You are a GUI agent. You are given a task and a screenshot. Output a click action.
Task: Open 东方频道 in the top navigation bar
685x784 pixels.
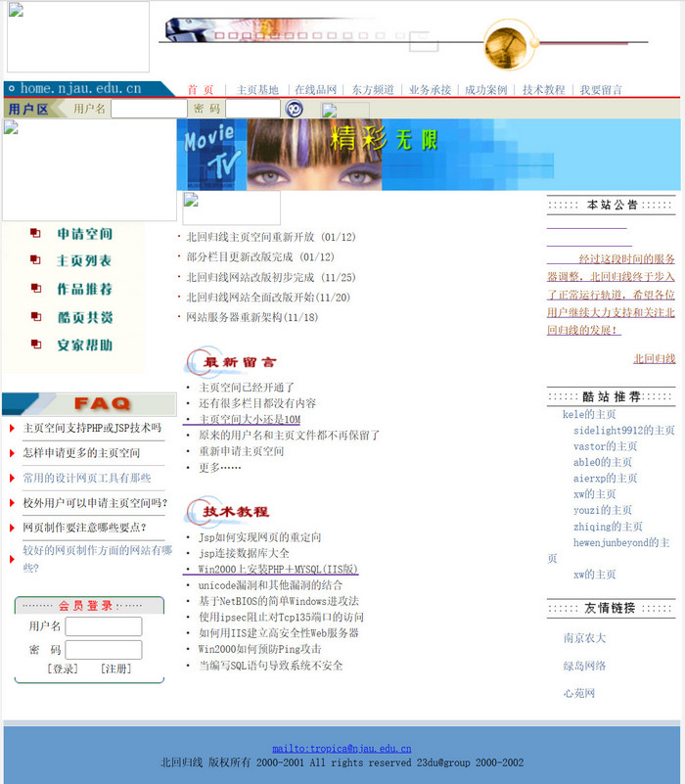coord(373,90)
